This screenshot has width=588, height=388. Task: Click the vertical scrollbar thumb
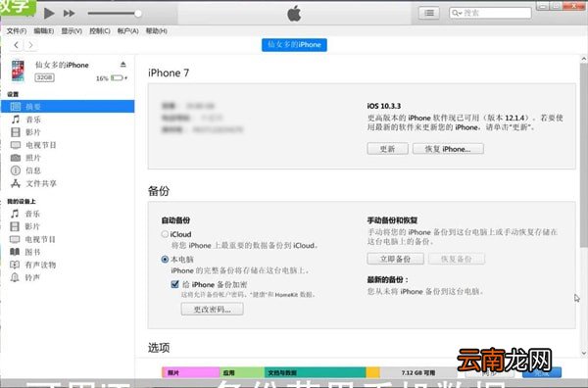[583, 155]
